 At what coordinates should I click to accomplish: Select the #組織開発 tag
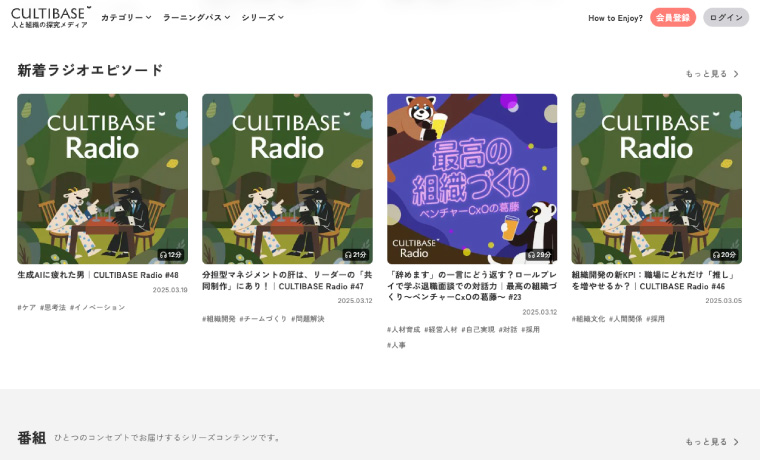click(219, 318)
